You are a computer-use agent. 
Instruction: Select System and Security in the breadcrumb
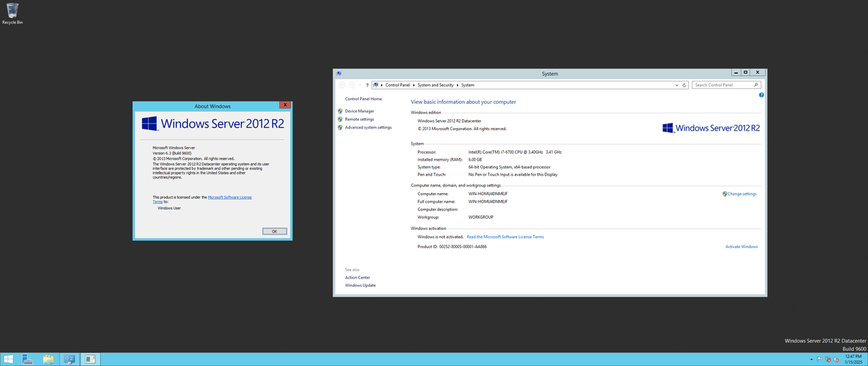tap(435, 85)
